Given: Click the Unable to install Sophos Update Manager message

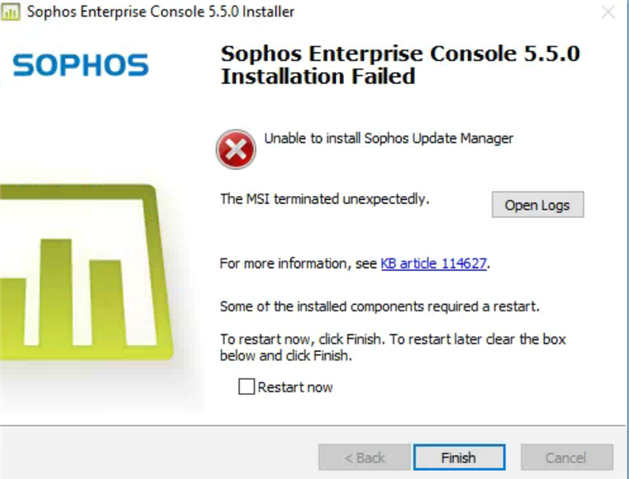Looking at the screenshot, I should [388, 138].
